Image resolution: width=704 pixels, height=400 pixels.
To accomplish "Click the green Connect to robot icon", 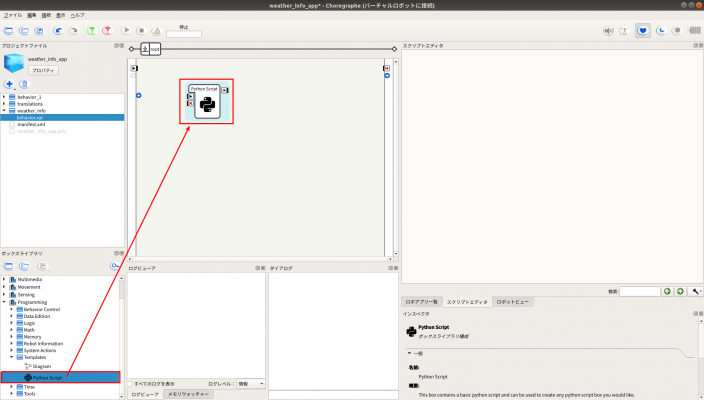I will point(91,31).
